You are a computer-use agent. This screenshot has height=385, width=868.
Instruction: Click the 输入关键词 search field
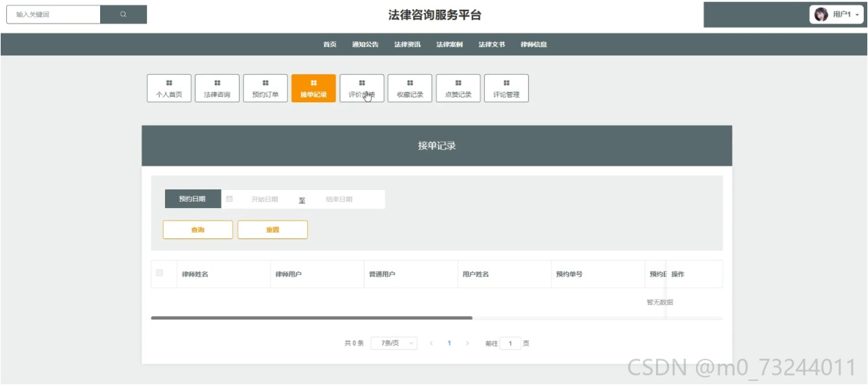[53, 15]
